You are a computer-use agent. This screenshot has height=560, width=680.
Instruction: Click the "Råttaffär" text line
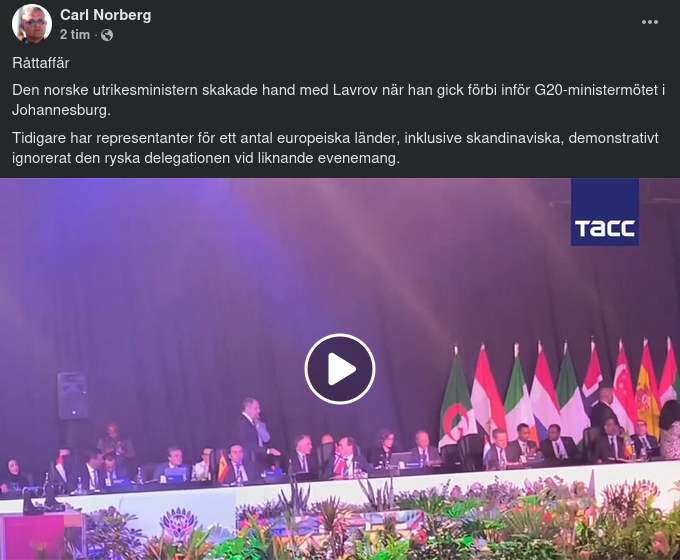coord(41,63)
